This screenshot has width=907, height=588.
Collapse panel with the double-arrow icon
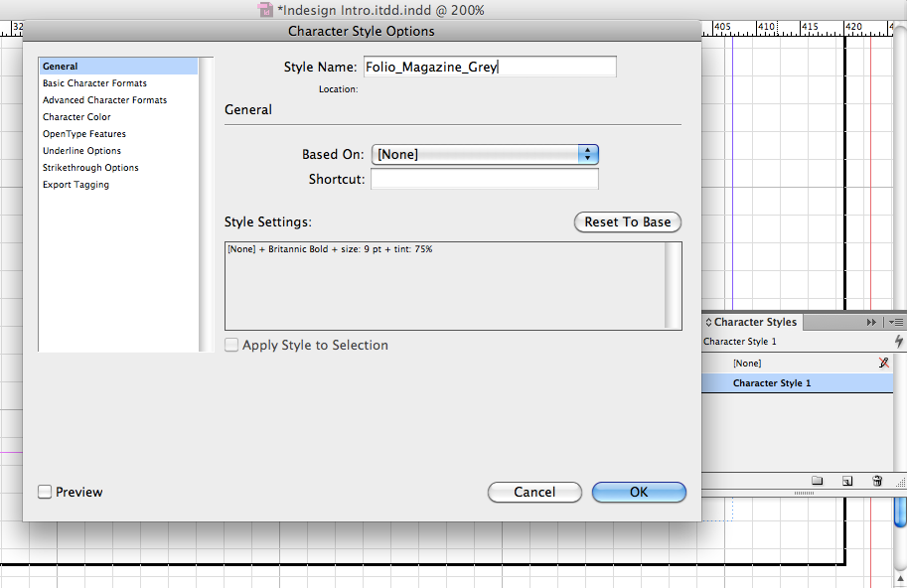tap(871, 322)
